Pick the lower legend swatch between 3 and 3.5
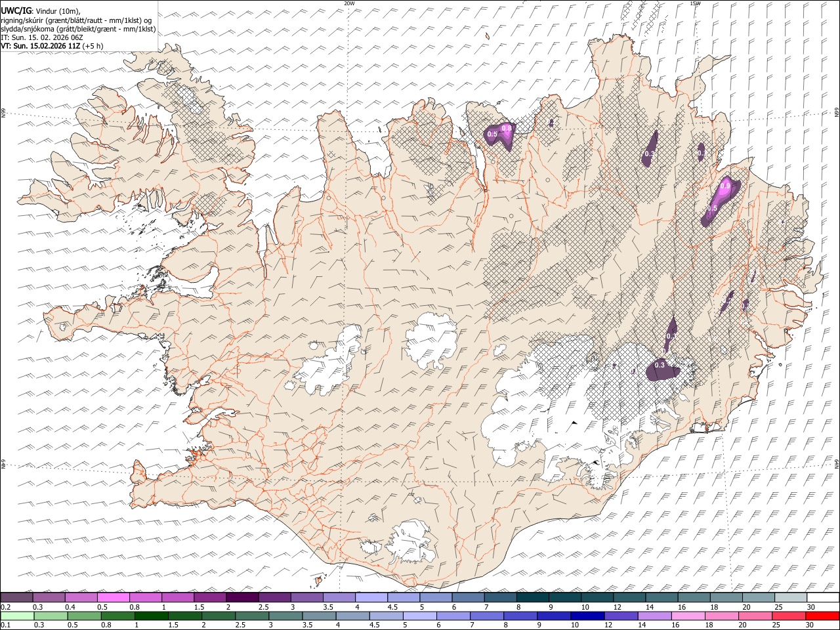Viewport: 840px width, 630px height. pos(285,616)
